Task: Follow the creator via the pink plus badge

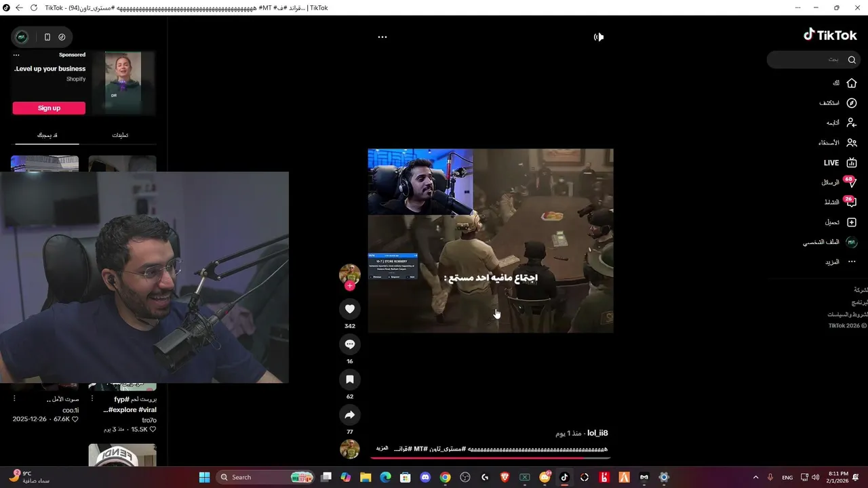Action: click(350, 286)
